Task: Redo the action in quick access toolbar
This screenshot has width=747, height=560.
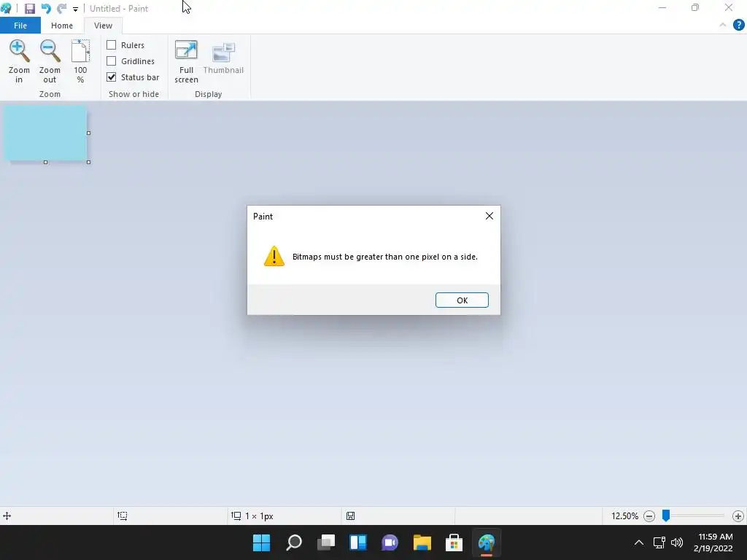Action: 61,9
